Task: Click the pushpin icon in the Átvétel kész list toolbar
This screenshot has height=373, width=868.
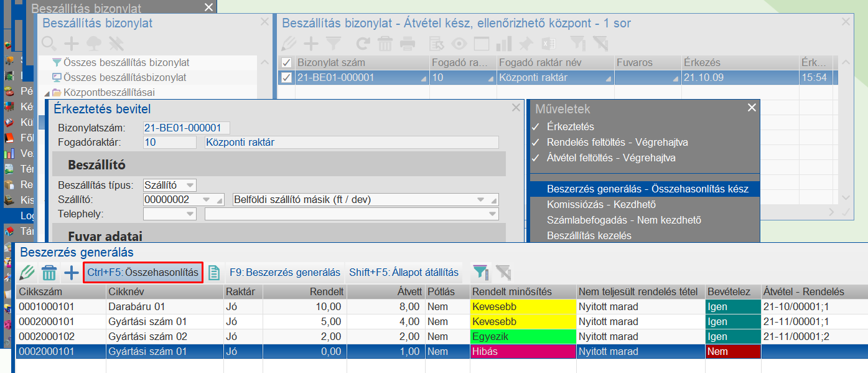Action: (x=526, y=44)
